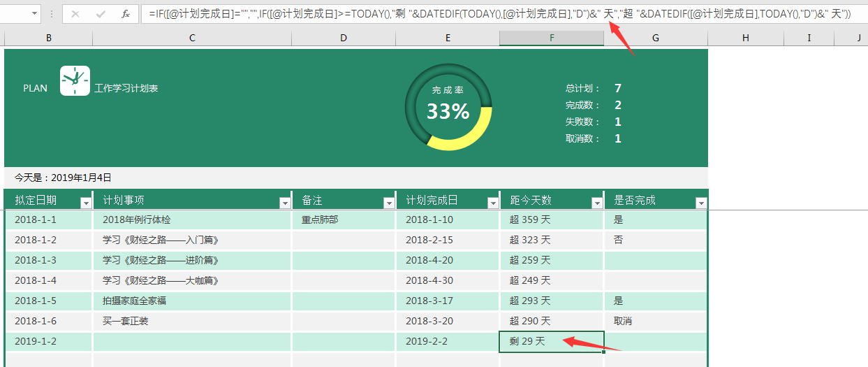Select the 2018-1-10 completion date cell

pos(448,220)
